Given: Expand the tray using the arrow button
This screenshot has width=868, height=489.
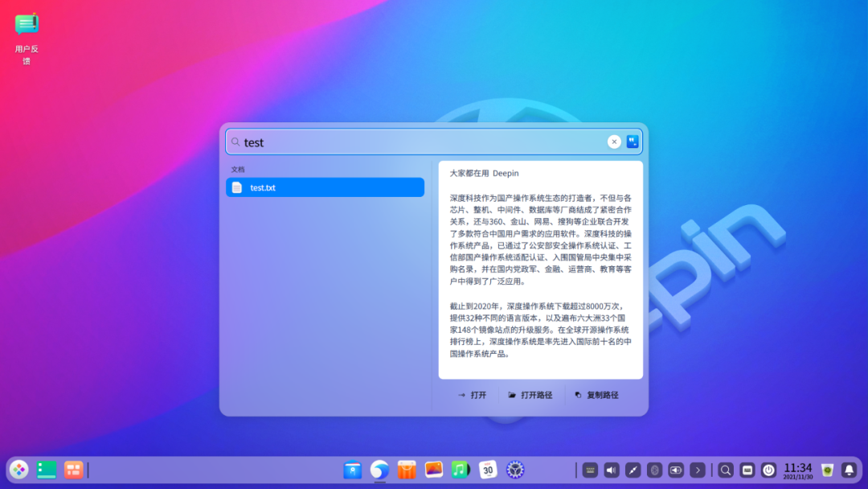Looking at the screenshot, I should pyautogui.click(x=698, y=471).
